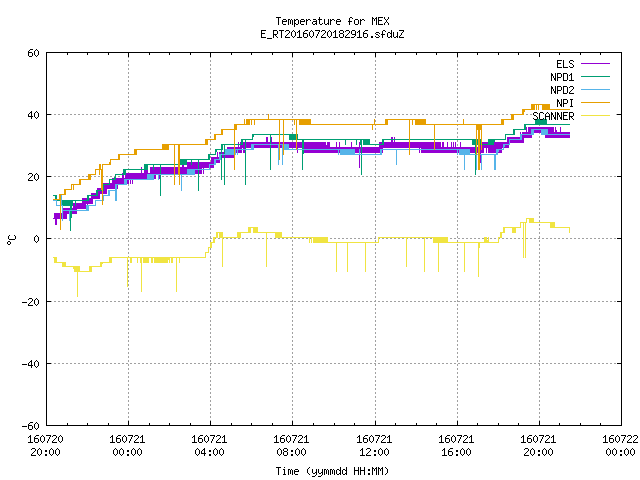640x480 pixels.
Task: Click the y-axis label 20
Action: click(33, 177)
